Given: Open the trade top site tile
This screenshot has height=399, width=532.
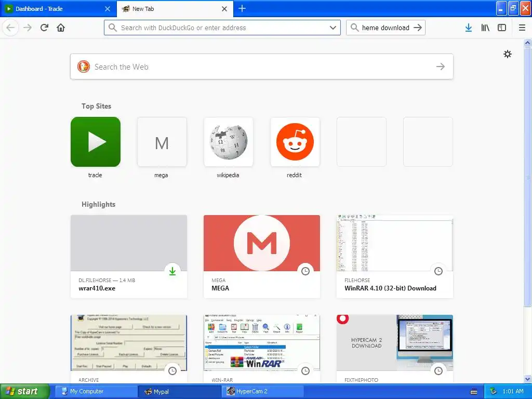Looking at the screenshot, I should 96,142.
